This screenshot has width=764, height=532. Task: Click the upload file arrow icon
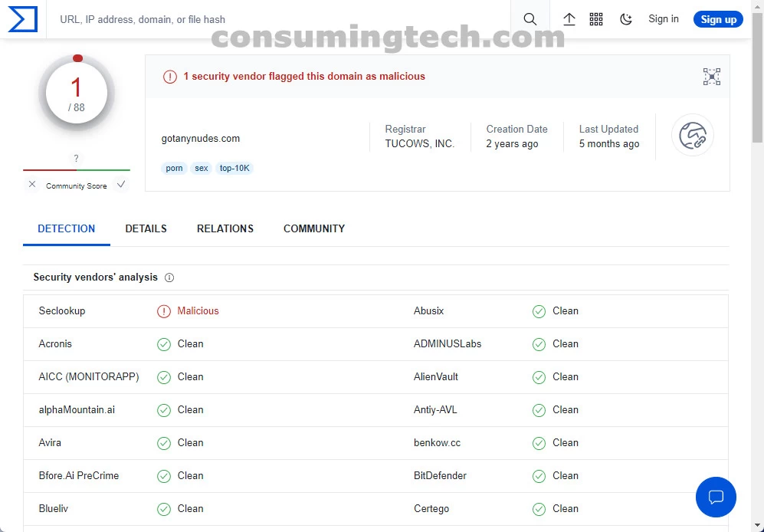[569, 19]
